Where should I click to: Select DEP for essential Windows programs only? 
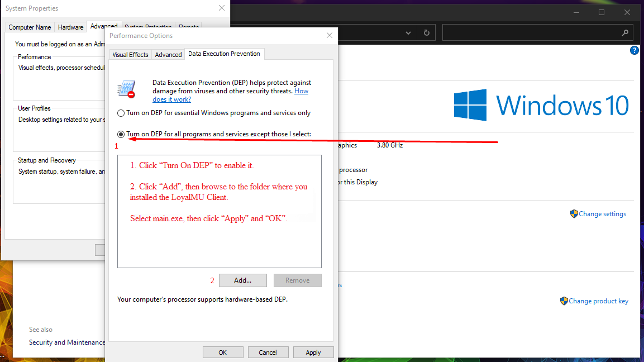(x=121, y=113)
